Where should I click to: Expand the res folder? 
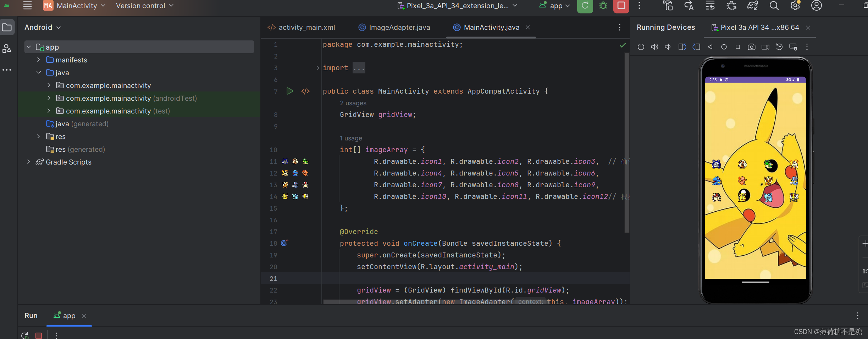tap(39, 136)
